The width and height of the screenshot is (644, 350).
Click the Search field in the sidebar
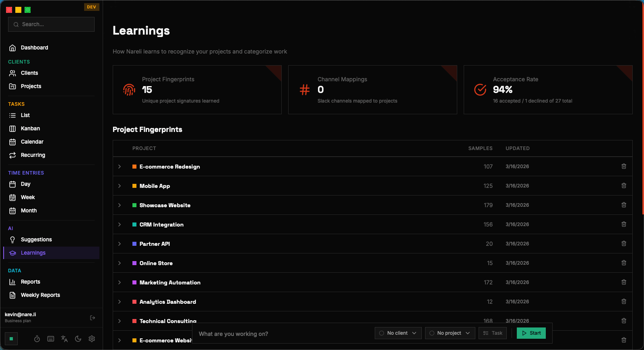51,24
